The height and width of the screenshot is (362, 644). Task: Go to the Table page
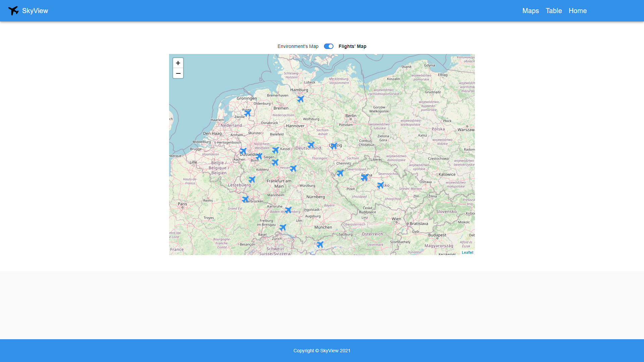click(x=554, y=11)
